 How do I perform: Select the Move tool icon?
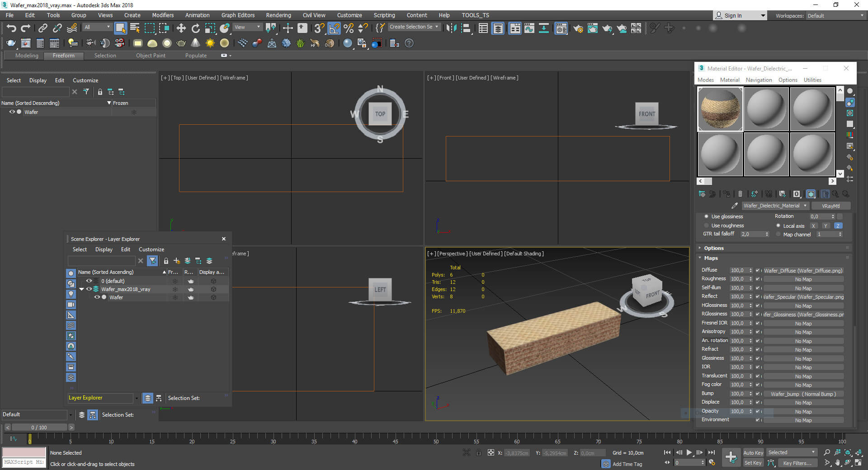181,28
